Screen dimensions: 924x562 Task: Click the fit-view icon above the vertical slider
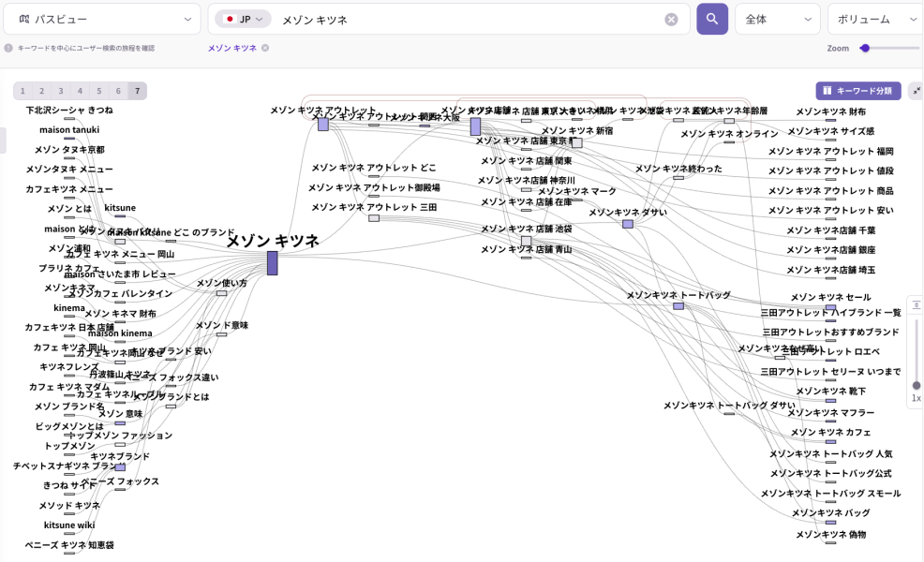(916, 303)
